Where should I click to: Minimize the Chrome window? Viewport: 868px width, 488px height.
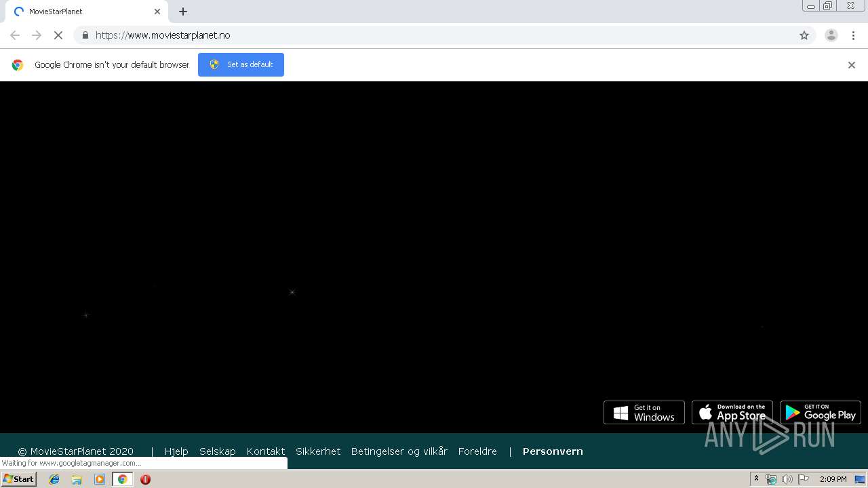tap(811, 6)
